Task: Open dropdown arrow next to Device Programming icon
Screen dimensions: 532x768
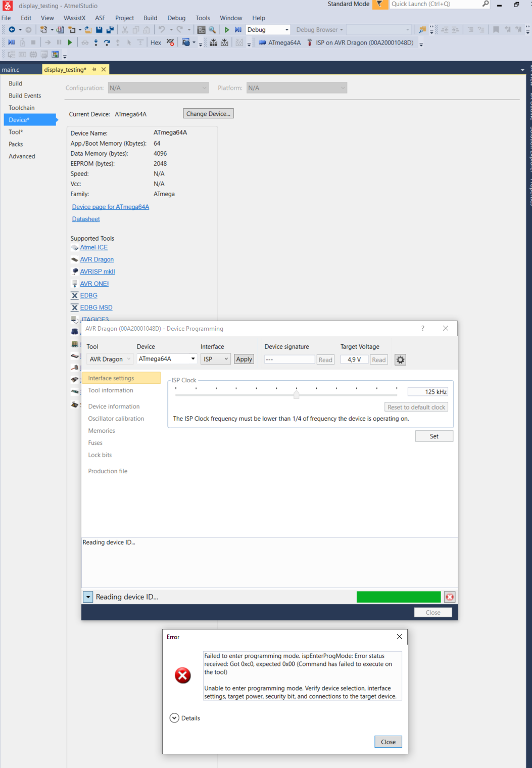Action: (x=194, y=42)
